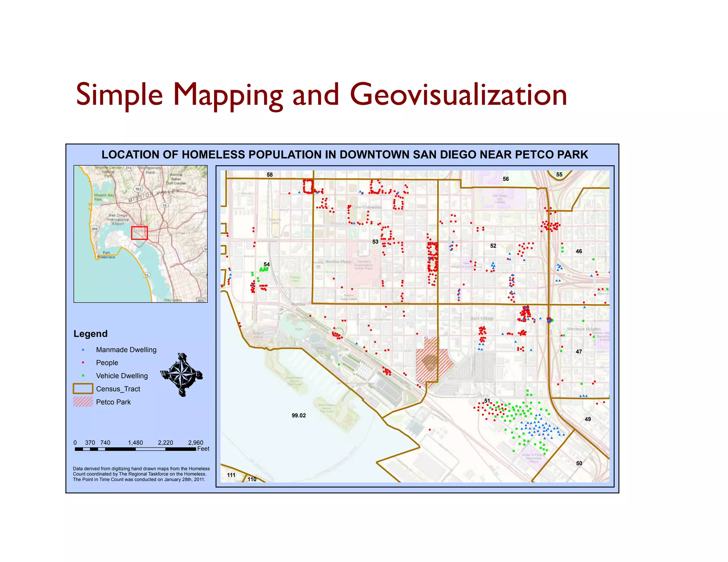Click census tract label 50
This screenshot has height=562, width=728.
pyautogui.click(x=579, y=463)
